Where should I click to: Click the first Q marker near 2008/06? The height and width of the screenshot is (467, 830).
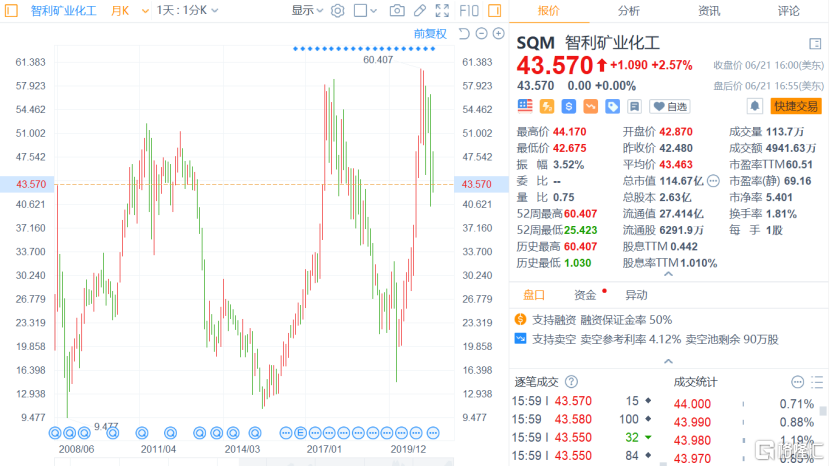click(x=55, y=433)
